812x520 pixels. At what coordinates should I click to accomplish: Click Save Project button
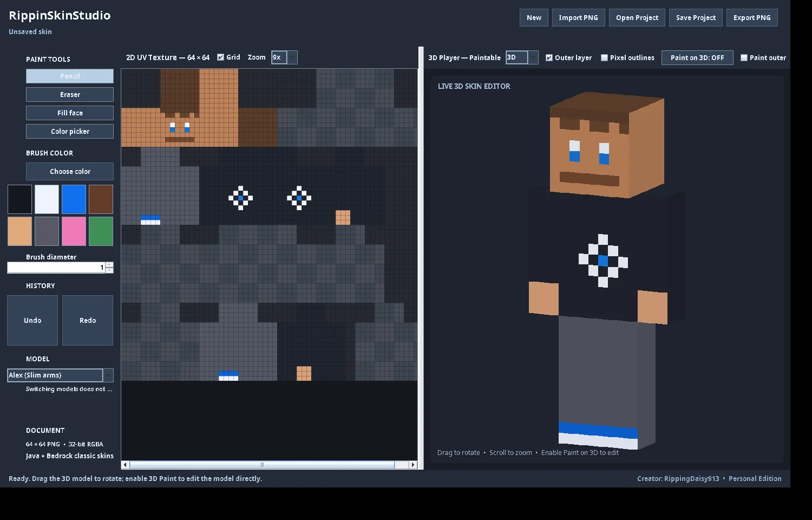[x=696, y=18]
